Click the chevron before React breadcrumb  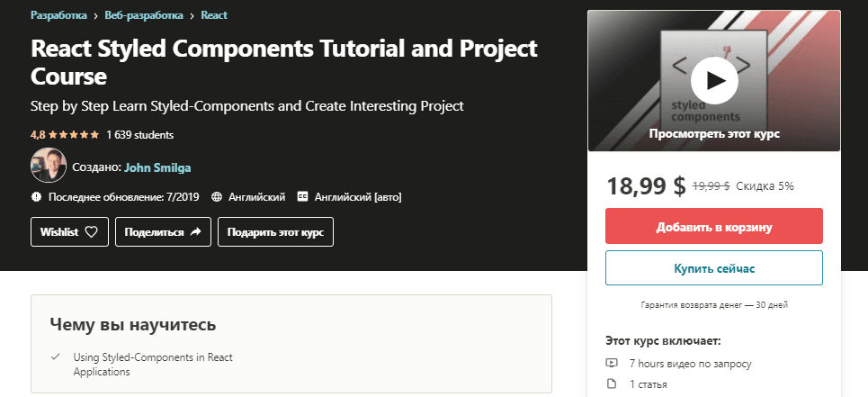click(192, 16)
